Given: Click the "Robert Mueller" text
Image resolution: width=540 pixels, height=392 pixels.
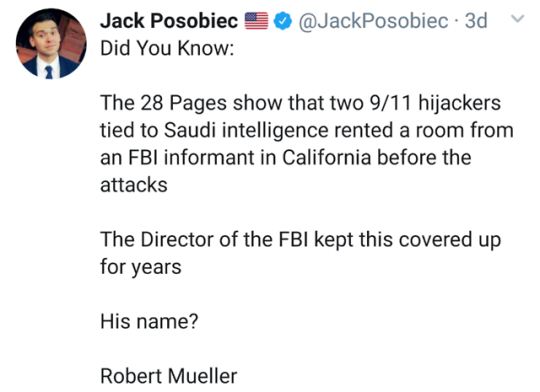Looking at the screenshot, I should (168, 376).
